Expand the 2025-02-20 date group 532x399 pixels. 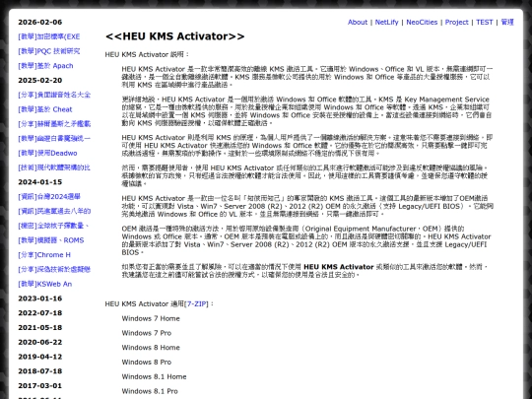[x=40, y=80]
